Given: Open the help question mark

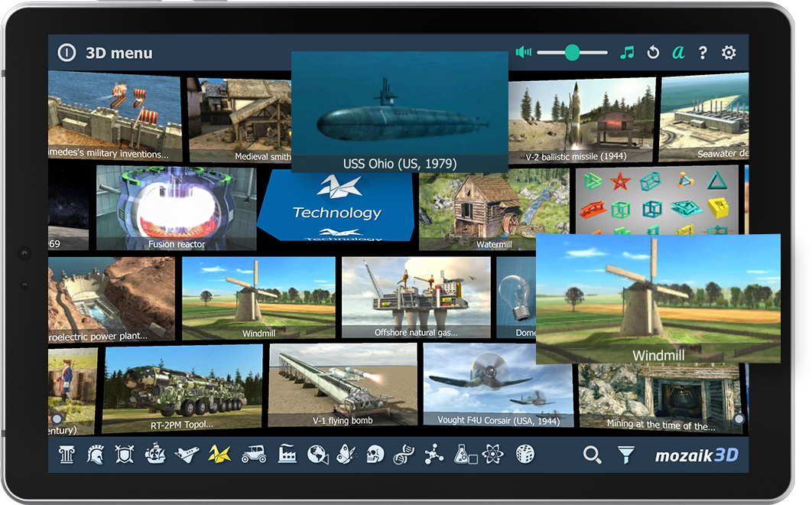Looking at the screenshot, I should point(703,53).
